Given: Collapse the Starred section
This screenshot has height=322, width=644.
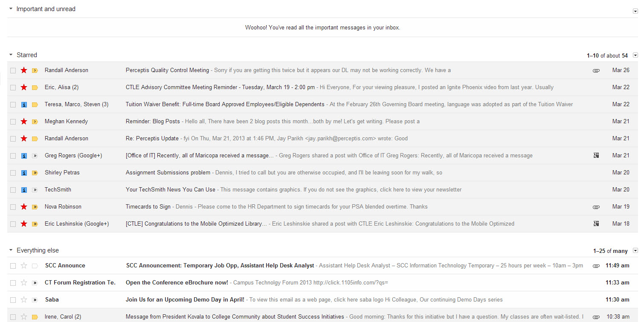Looking at the screenshot, I should click(11, 55).
